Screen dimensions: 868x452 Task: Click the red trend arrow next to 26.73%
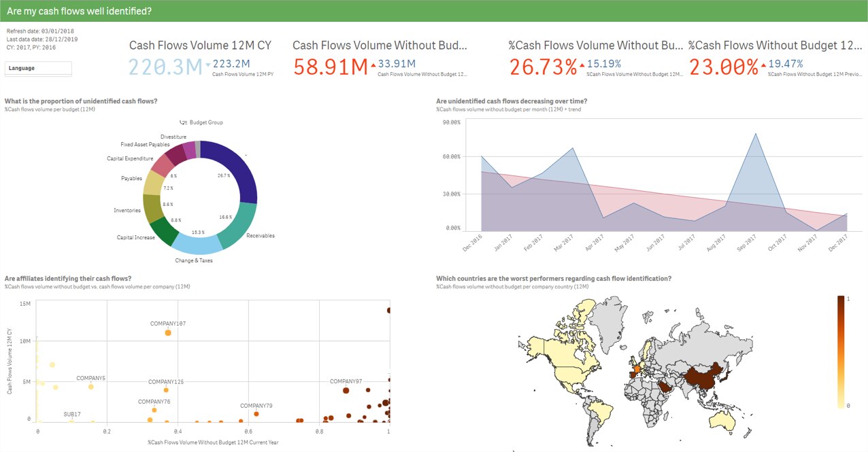click(582, 65)
